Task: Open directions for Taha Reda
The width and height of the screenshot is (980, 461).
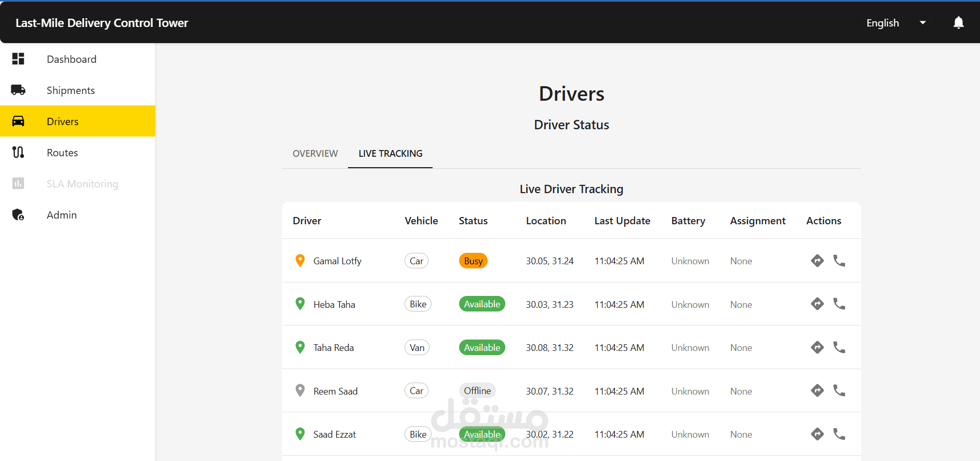Action: coord(817,347)
